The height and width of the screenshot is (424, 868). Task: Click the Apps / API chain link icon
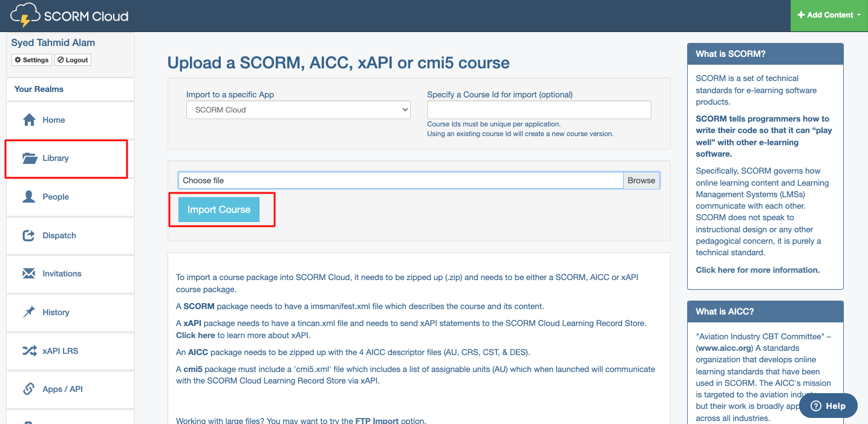29,389
